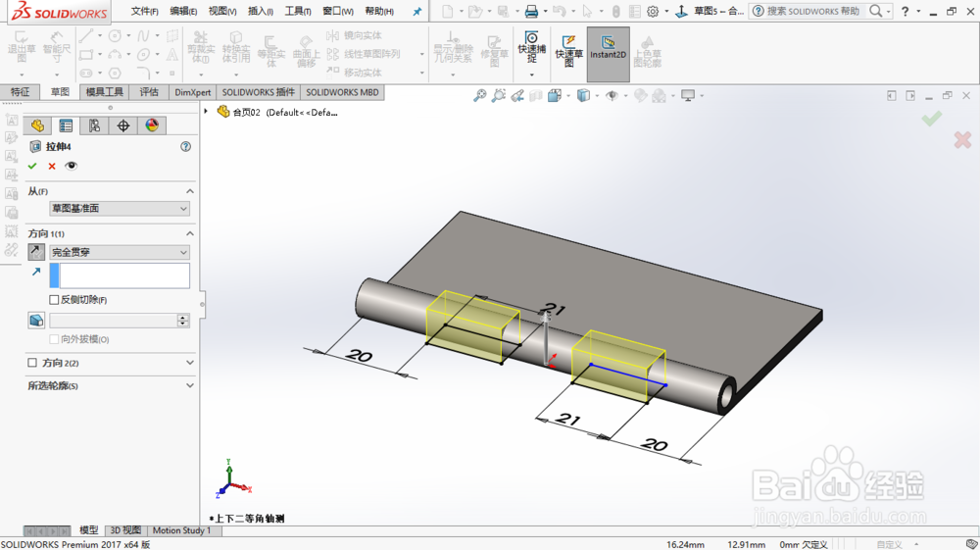Open the 工具 menu
Screen dimensions: 980x550
pos(298,11)
